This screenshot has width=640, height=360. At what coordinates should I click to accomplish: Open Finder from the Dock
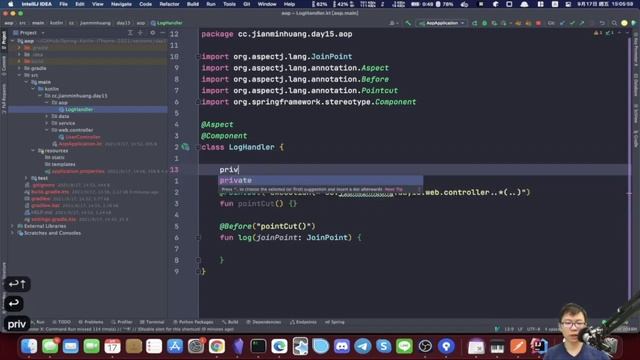pos(29,347)
